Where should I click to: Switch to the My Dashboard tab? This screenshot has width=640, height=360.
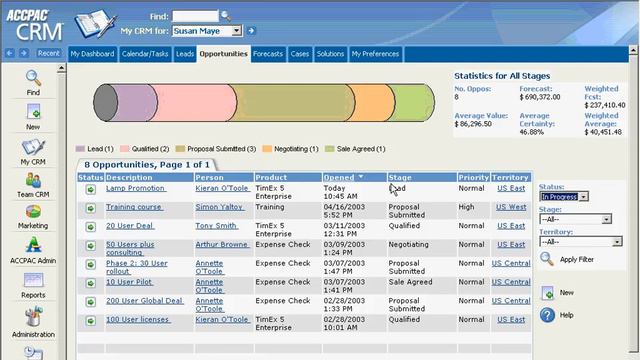(x=92, y=54)
